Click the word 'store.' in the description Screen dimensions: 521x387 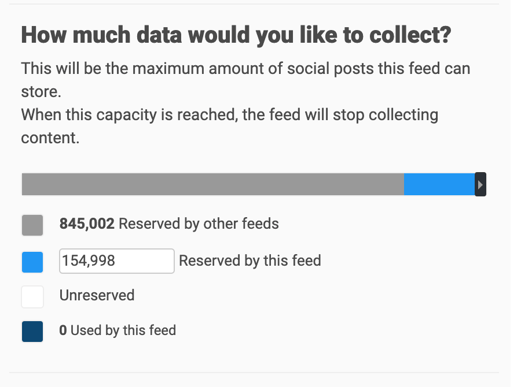[x=41, y=92]
